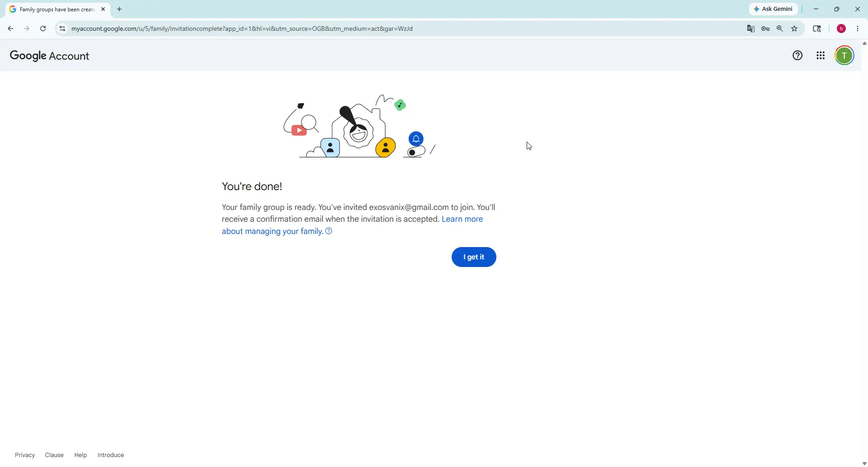Minimize the browser window
This screenshot has width=868, height=467.
817,9
